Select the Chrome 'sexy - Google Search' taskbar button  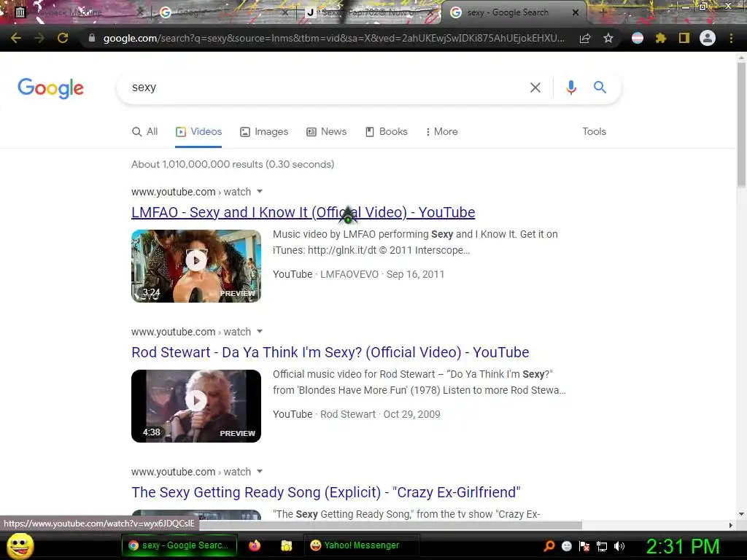point(179,545)
